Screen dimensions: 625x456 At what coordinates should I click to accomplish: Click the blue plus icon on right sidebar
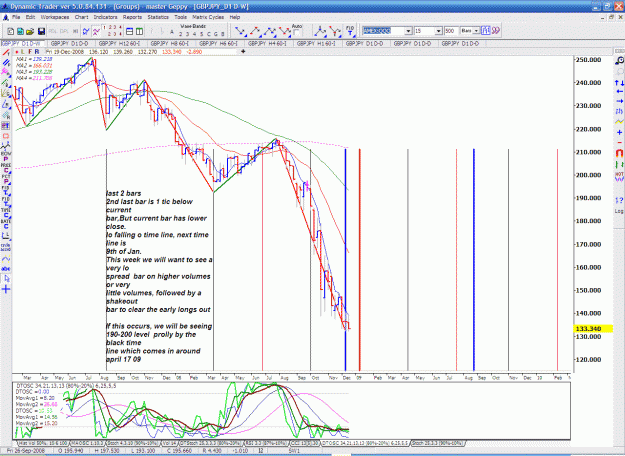coord(619,132)
